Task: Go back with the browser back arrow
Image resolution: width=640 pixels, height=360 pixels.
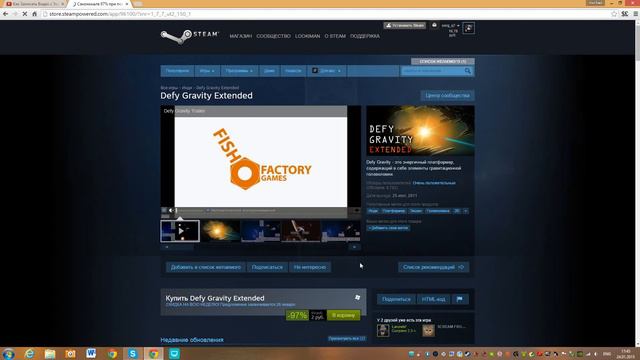Action: (5, 14)
